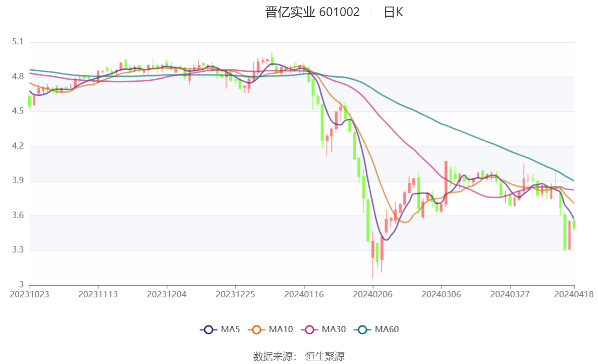
Task: Click the 20231204 date tick label
Action: click(167, 294)
